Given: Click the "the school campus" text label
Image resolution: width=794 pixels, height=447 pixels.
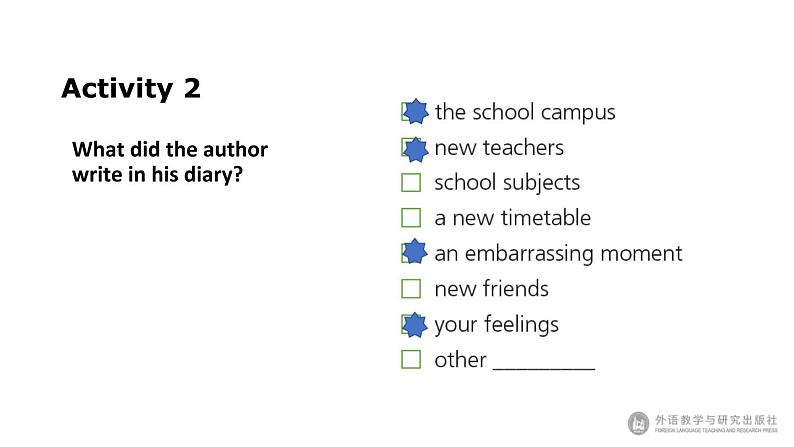Looking at the screenshot, I should pos(525,112).
